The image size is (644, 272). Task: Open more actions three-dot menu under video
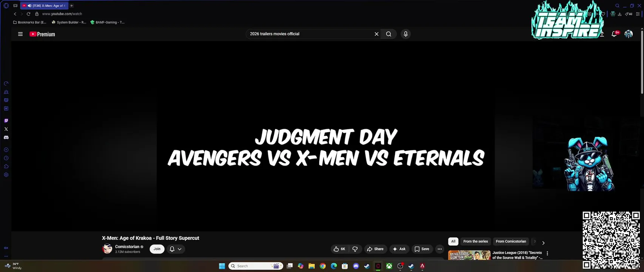pyautogui.click(x=439, y=249)
